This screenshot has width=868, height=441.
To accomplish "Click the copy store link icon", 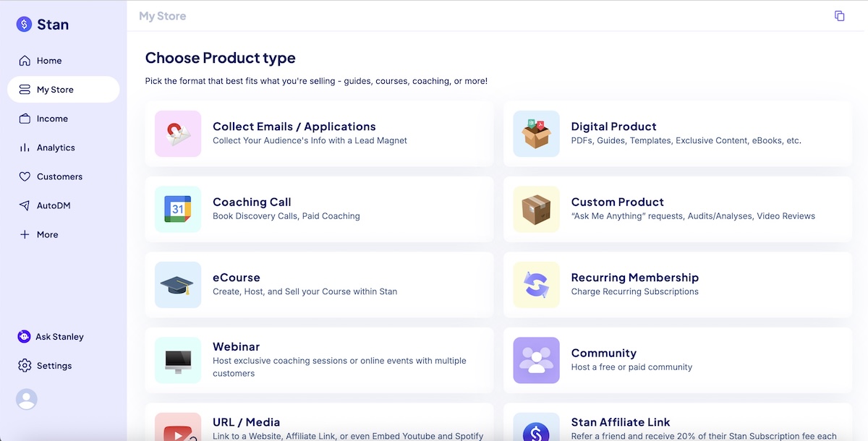I will point(839,16).
